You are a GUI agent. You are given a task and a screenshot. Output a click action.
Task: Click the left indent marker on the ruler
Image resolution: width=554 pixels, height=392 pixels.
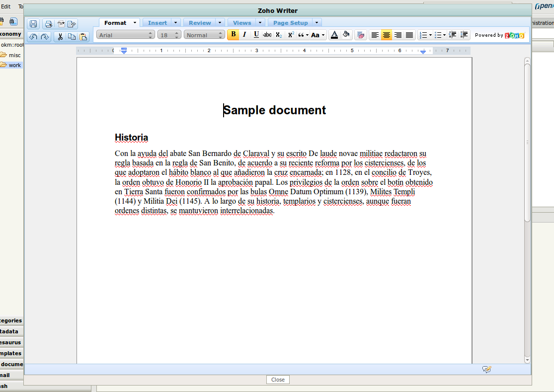tap(124, 51)
